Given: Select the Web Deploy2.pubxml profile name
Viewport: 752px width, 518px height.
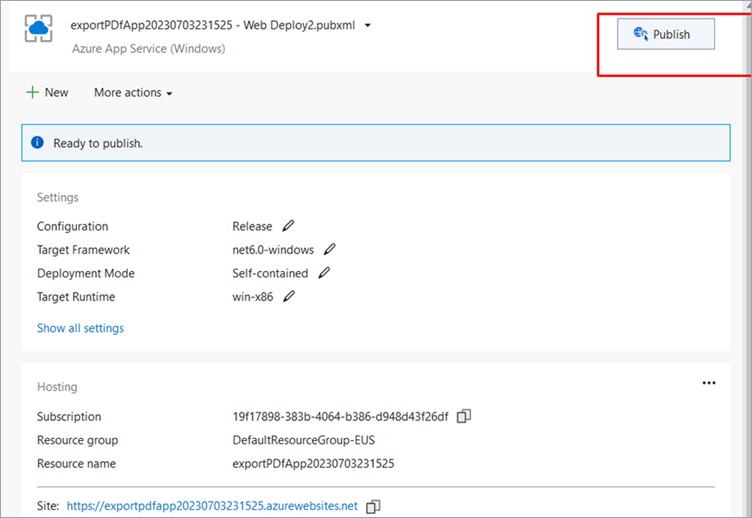Looking at the screenshot, I should click(214, 25).
